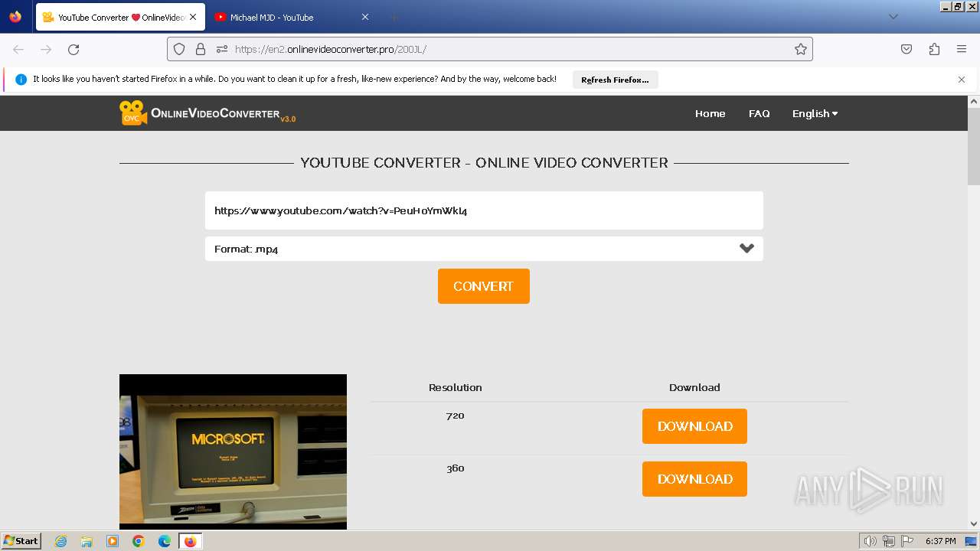Click the YouTube URL input field

coord(484,210)
